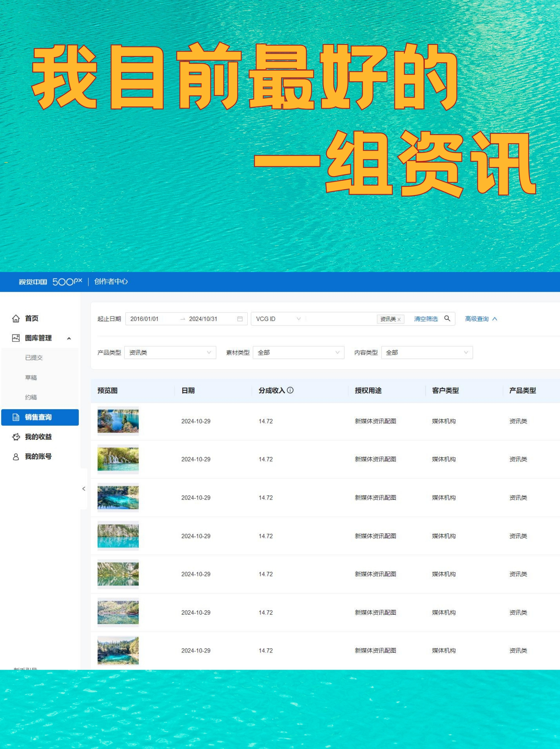
Task: Click the 分成收入 column header
Action: tap(272, 391)
